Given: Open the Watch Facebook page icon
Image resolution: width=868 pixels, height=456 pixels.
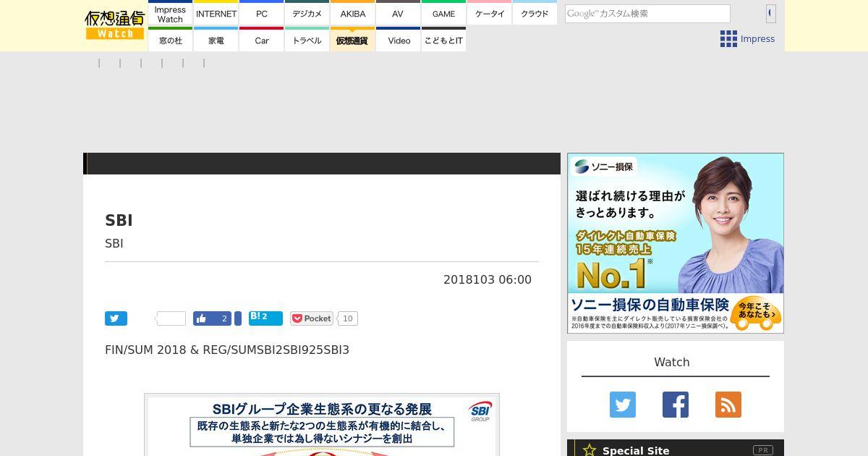Looking at the screenshot, I should (x=676, y=405).
